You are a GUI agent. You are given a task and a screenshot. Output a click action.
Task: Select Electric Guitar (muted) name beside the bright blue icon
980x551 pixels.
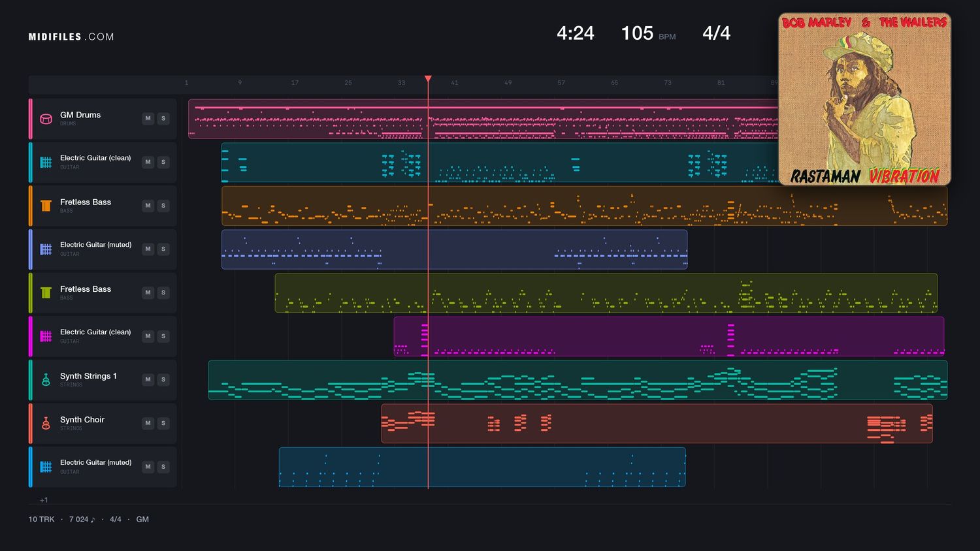pyautogui.click(x=96, y=462)
